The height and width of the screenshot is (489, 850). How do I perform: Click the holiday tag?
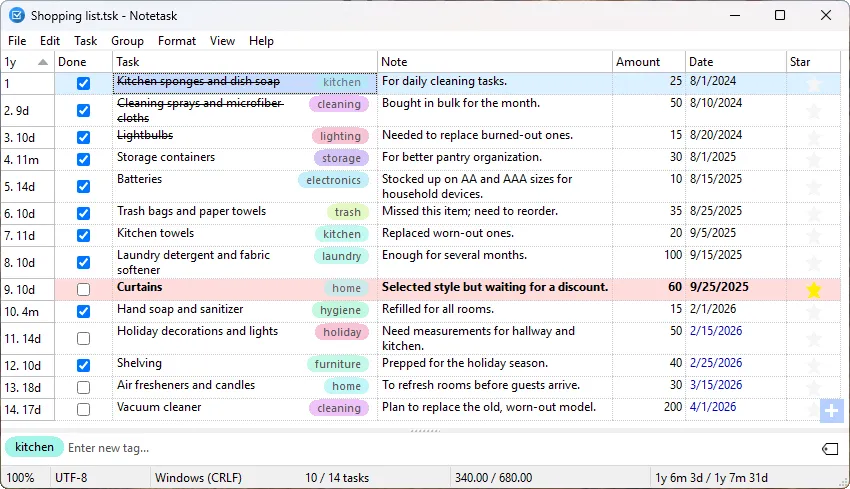[342, 332]
